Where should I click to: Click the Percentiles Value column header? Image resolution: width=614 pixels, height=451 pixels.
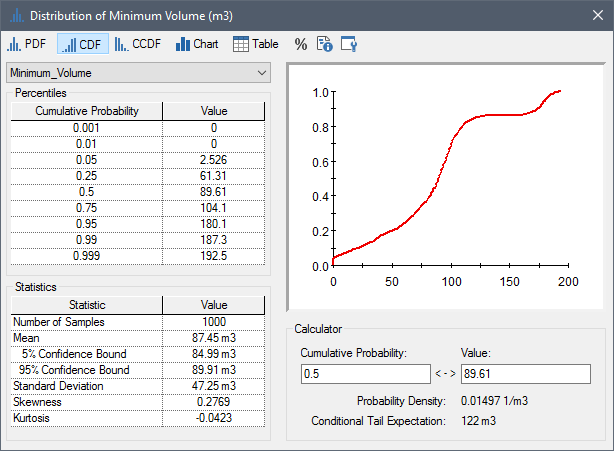tap(214, 111)
